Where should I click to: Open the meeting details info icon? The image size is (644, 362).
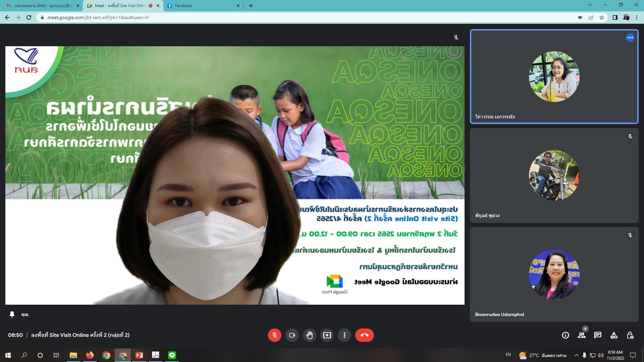pos(566,335)
